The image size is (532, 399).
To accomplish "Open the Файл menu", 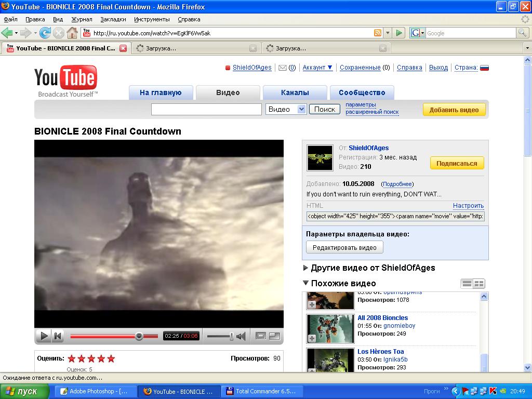I will [10, 19].
